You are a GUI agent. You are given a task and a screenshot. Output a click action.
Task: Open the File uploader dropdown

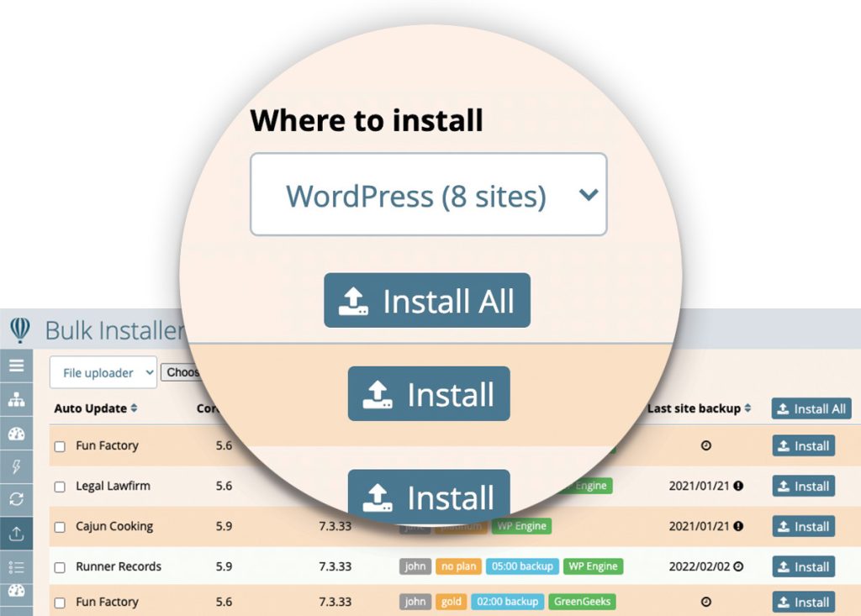[x=103, y=372]
